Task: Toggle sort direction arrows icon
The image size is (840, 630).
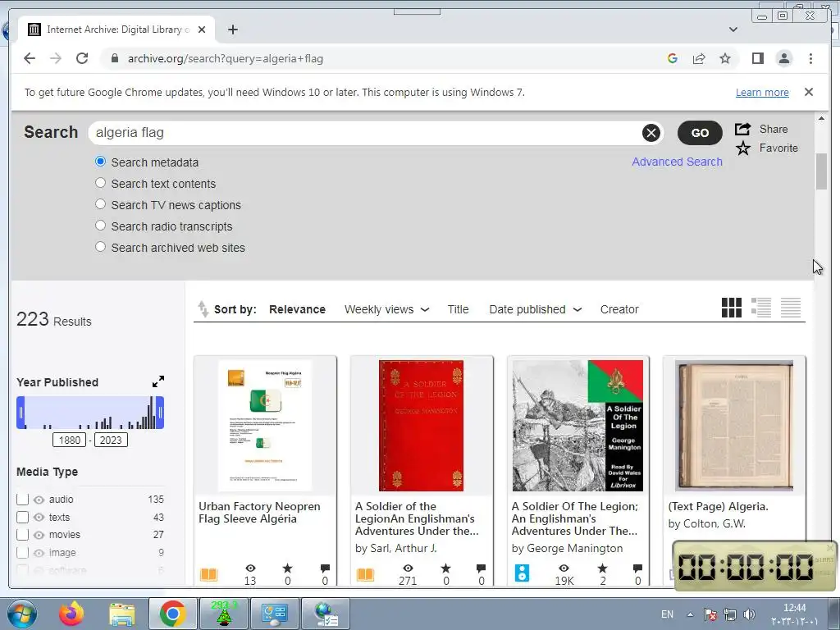Action: [203, 309]
